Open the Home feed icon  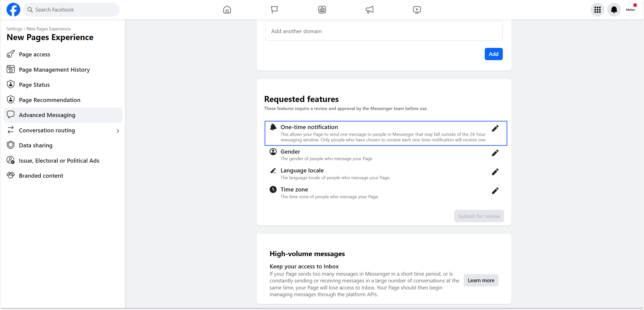point(227,10)
